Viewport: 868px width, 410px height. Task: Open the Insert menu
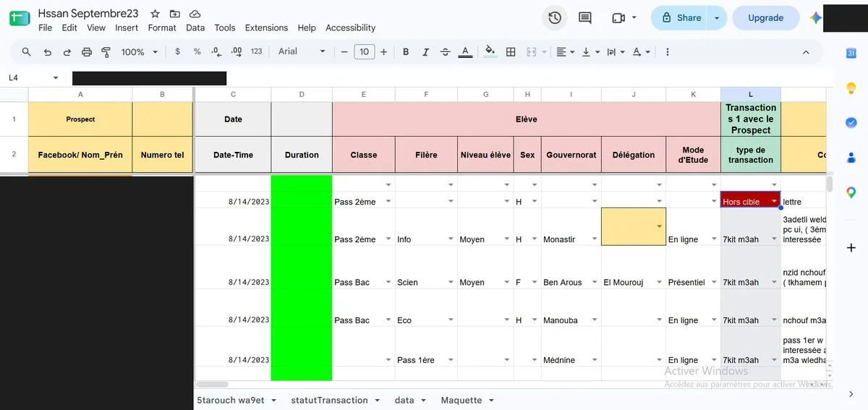coord(127,27)
